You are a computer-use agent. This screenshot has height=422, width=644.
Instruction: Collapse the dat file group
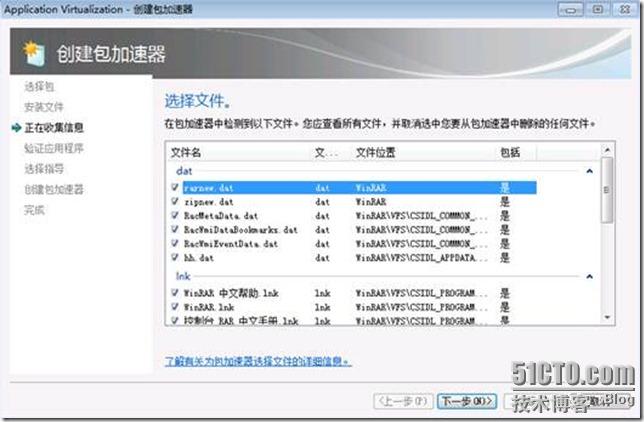click(x=589, y=171)
